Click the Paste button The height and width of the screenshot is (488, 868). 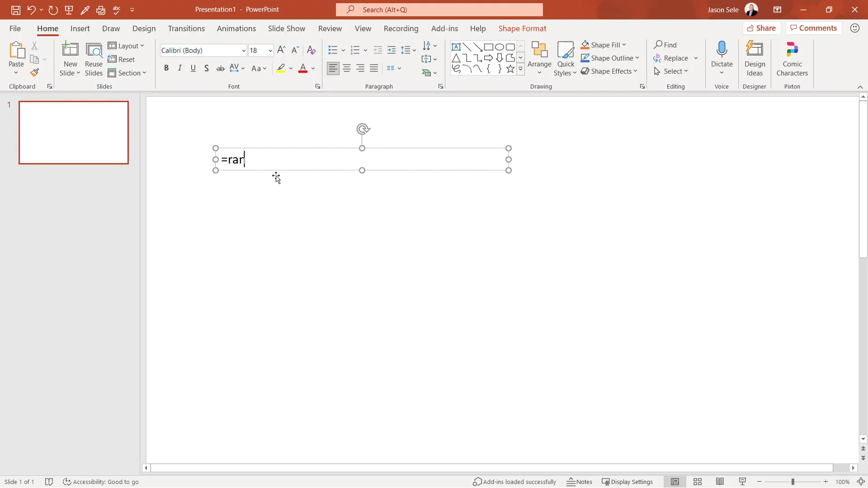(16, 59)
